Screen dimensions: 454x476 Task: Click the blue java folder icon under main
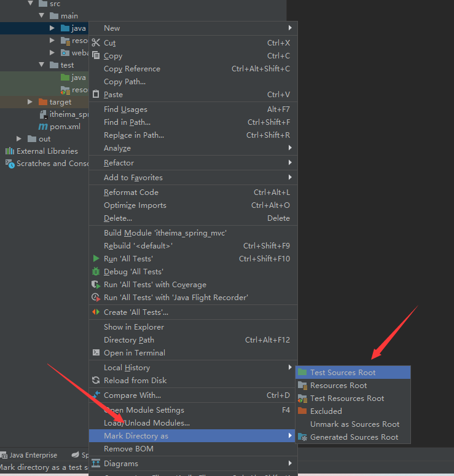coord(65,28)
